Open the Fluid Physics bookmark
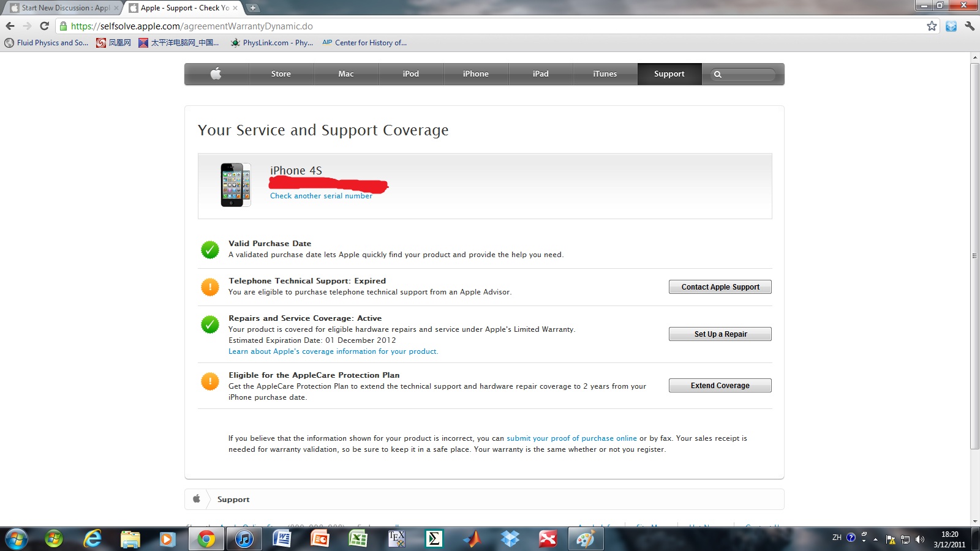 click(47, 43)
